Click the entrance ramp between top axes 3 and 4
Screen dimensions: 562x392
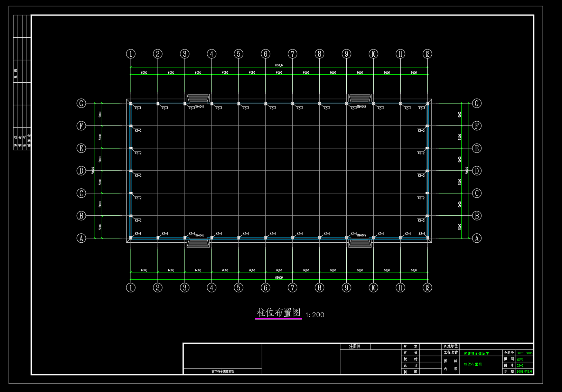[x=198, y=99]
